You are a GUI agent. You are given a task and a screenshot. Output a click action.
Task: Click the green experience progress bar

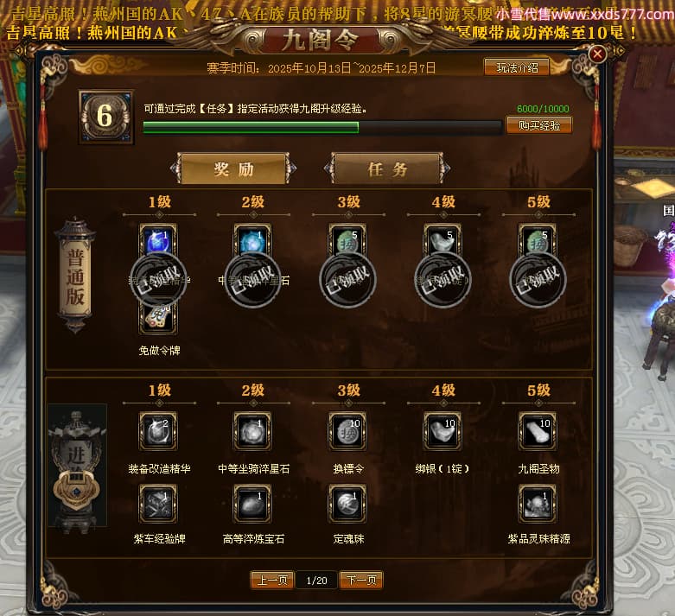coord(322,127)
